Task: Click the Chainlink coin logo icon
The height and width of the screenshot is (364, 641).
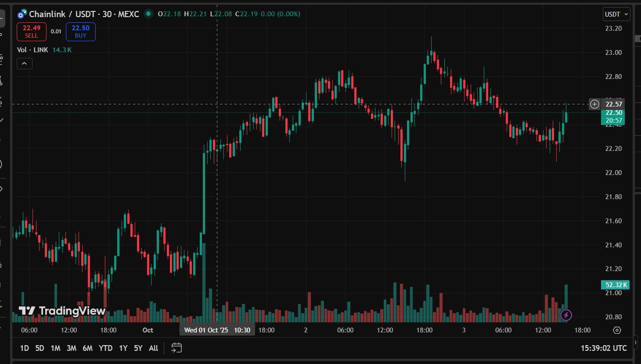Action: [22, 14]
